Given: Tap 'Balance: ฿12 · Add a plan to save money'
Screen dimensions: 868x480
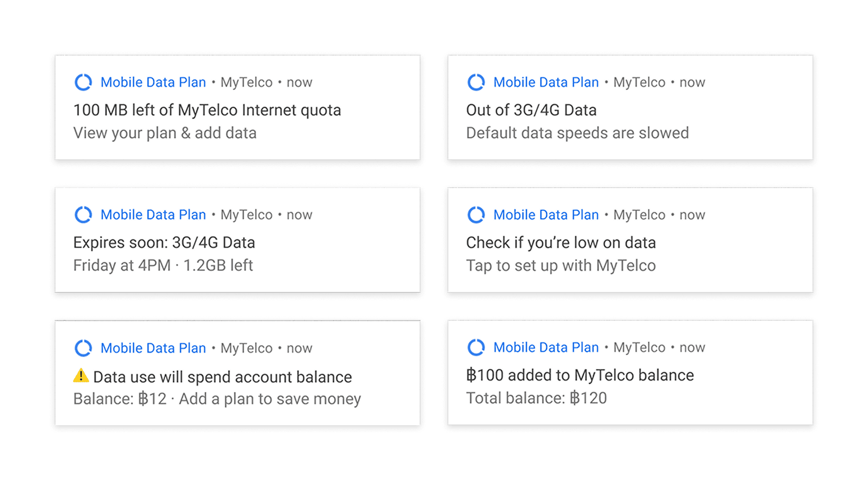Looking at the screenshot, I should click(217, 399).
